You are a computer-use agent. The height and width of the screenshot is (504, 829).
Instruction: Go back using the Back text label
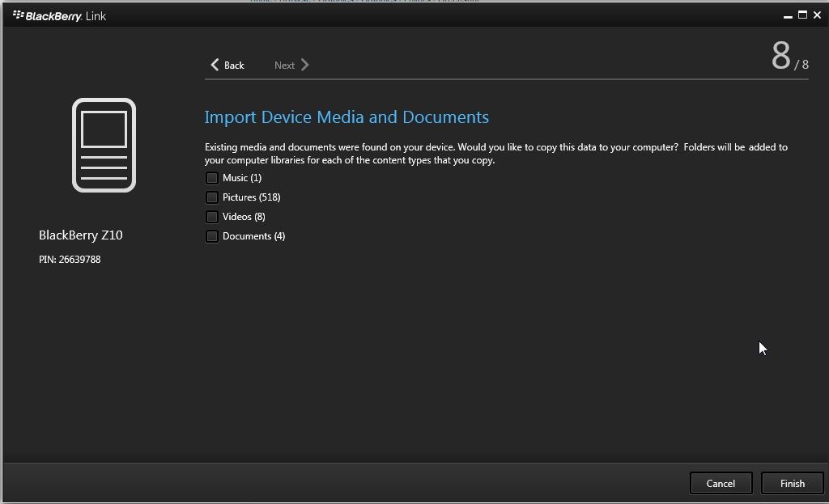pos(234,66)
